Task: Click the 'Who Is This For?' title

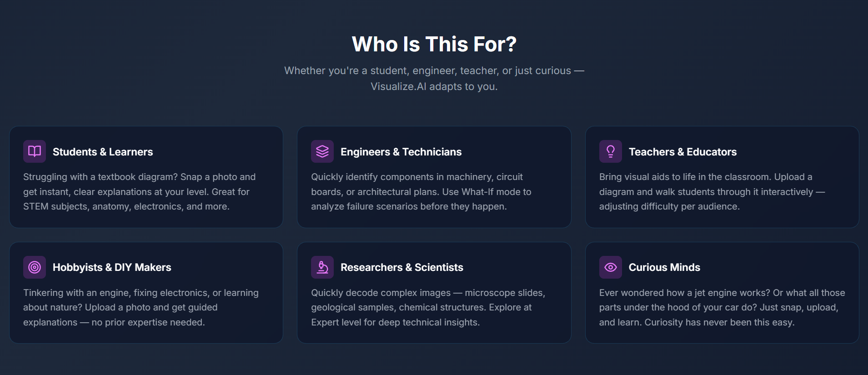Action: point(434,44)
